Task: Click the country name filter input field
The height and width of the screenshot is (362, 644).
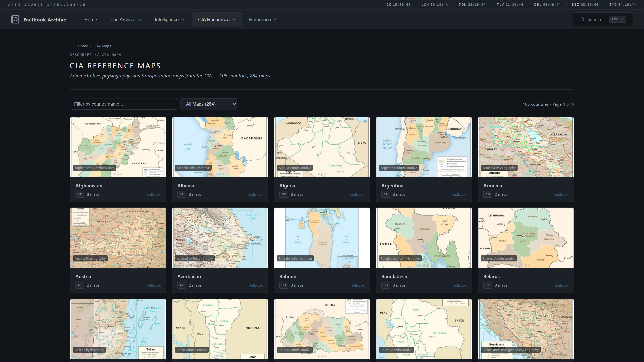Action: tap(123, 104)
